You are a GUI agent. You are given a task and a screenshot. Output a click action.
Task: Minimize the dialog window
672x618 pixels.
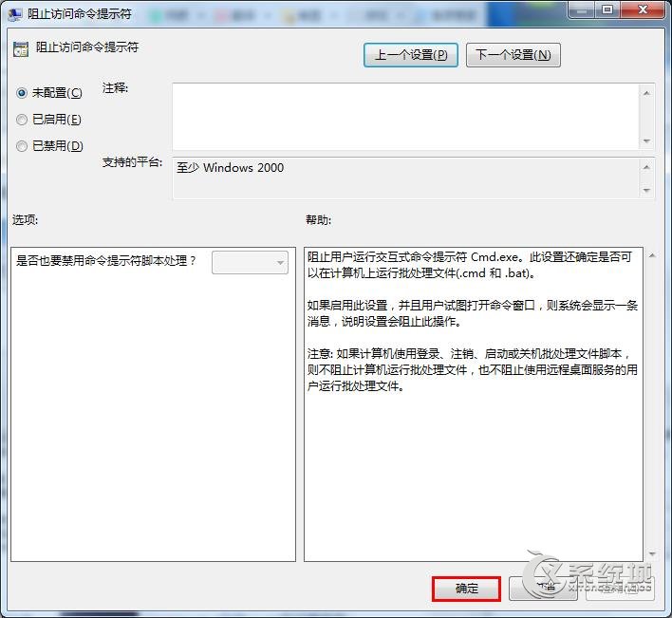click(x=582, y=10)
